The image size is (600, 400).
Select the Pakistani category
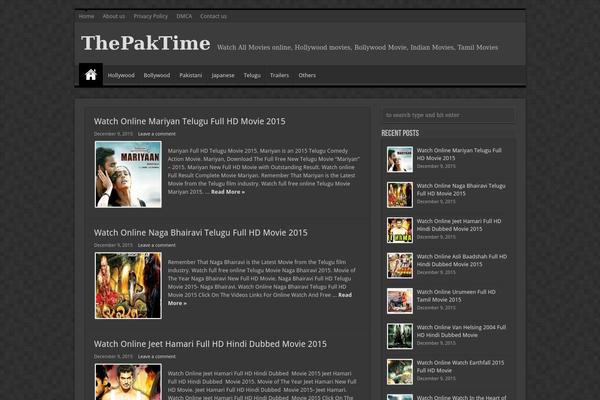coord(191,75)
